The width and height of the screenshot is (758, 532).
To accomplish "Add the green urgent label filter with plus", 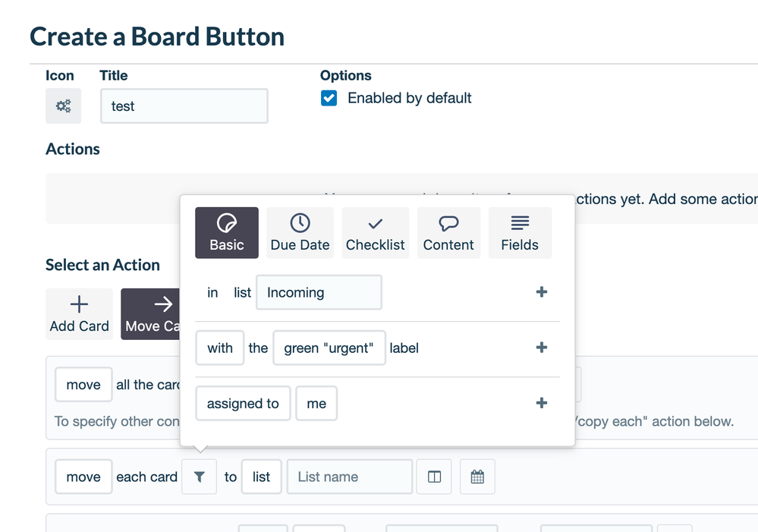I will [x=542, y=348].
